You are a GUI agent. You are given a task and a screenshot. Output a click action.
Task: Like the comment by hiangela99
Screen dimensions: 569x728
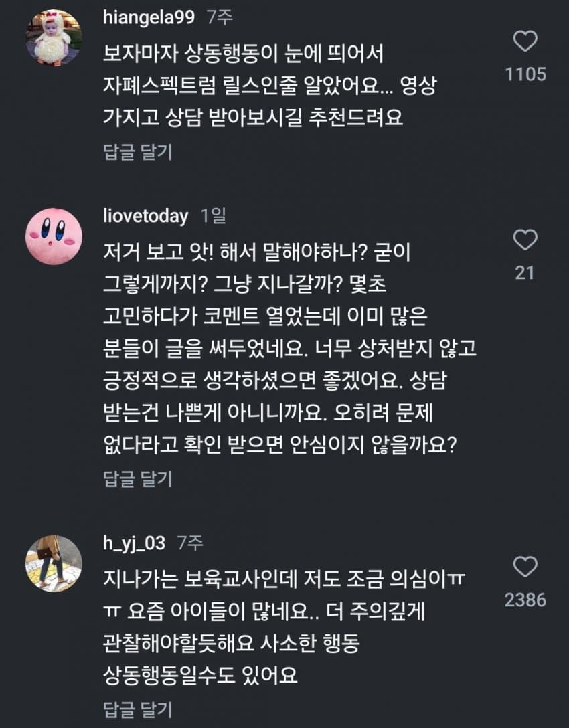pyautogui.click(x=525, y=41)
